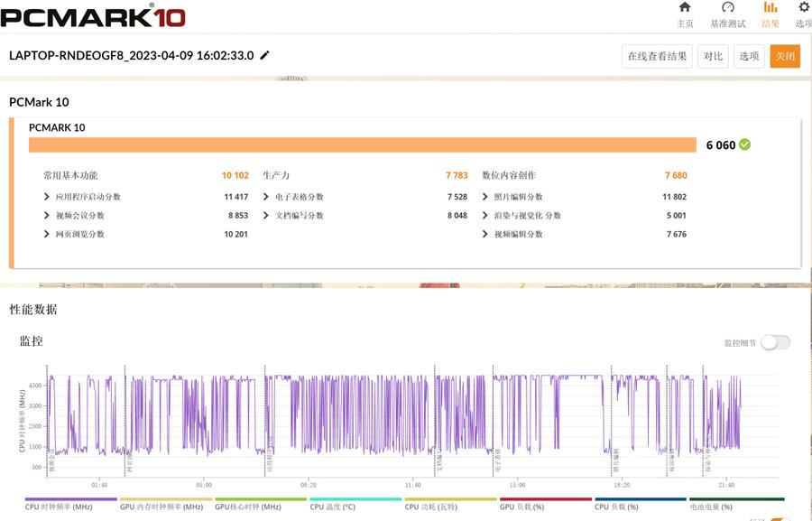Open the 主页 home icon
The image size is (812, 521).
pyautogui.click(x=685, y=8)
